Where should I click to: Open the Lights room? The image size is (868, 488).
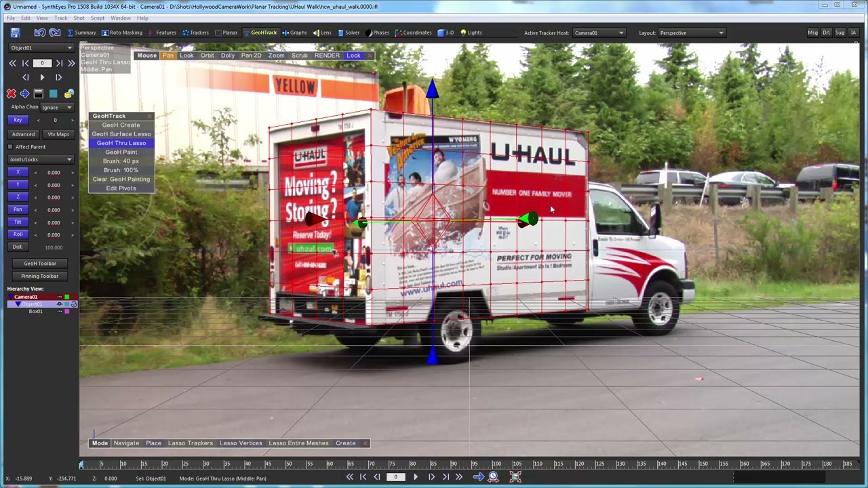coord(471,33)
